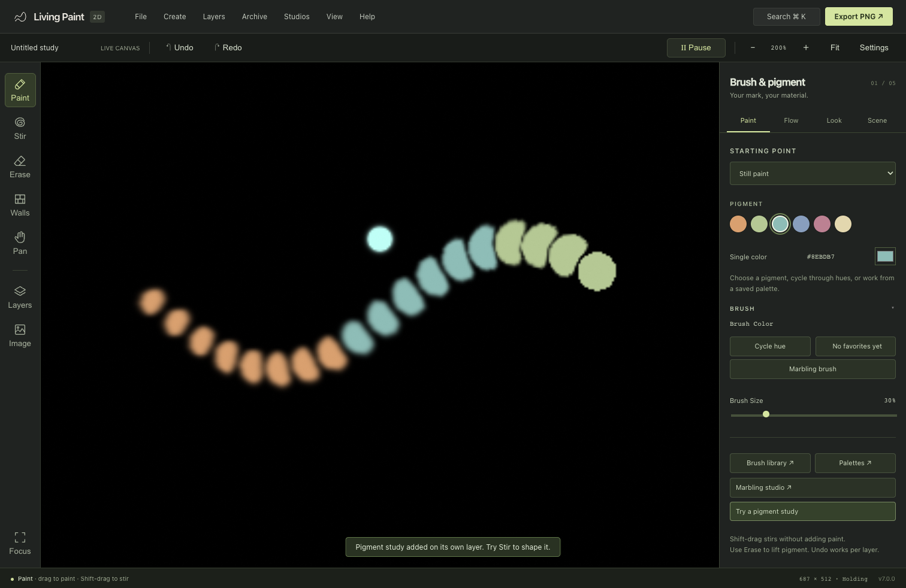Pause the live canvas simulation

click(x=696, y=48)
